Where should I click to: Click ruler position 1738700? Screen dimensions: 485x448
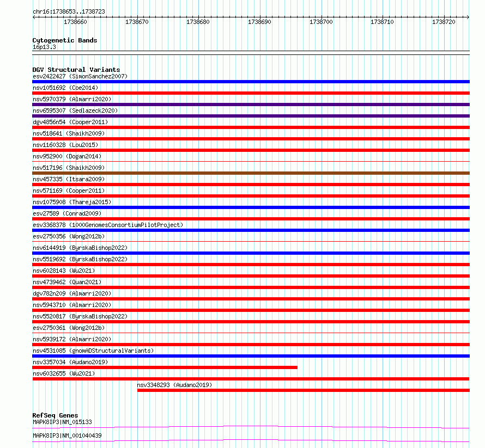pos(321,22)
